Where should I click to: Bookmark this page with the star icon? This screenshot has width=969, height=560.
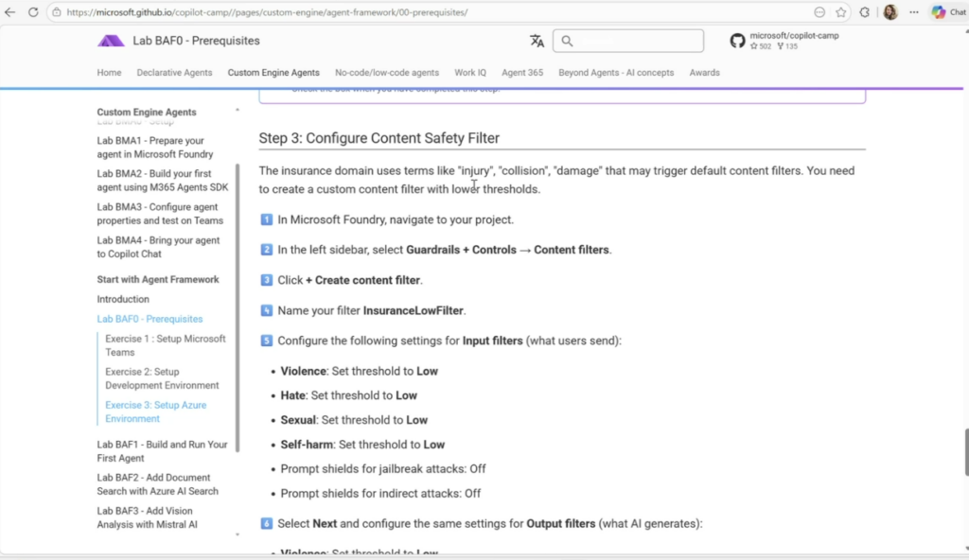tap(840, 12)
